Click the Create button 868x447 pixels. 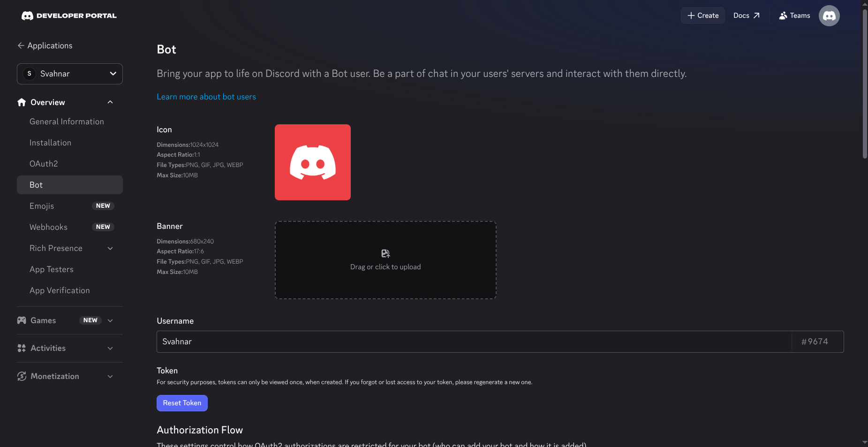[x=703, y=15]
